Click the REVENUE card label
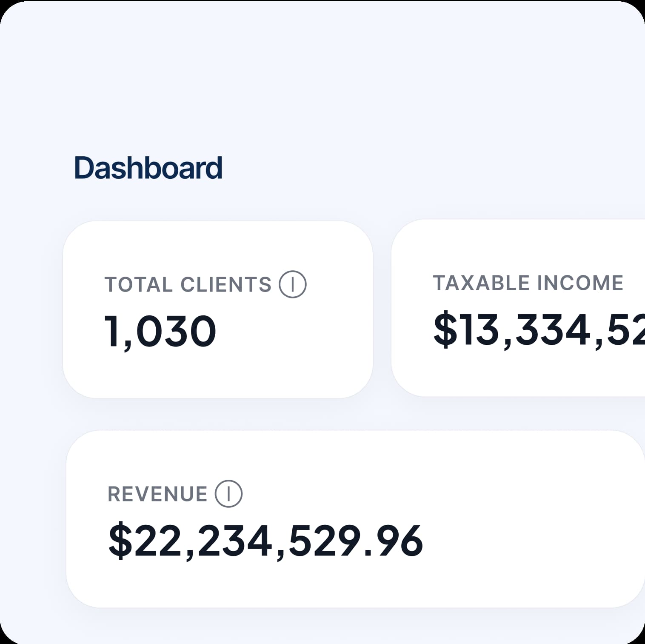Viewport: 645px width, 644px height. (157, 494)
